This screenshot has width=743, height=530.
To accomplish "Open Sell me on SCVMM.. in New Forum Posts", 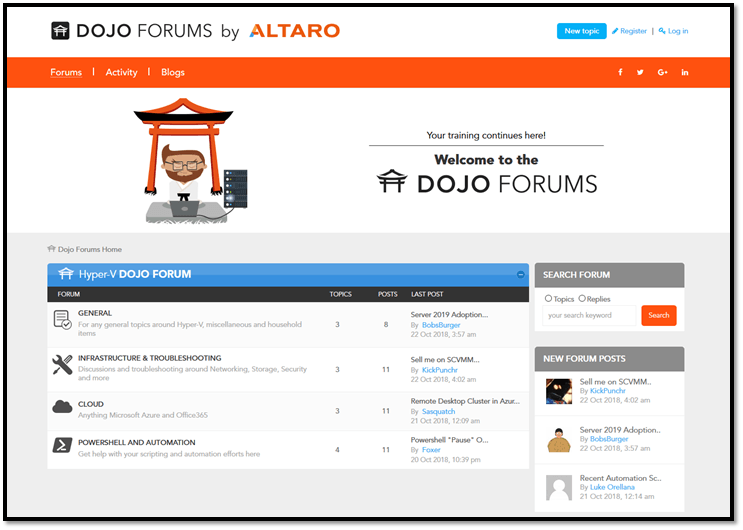I will pos(615,382).
